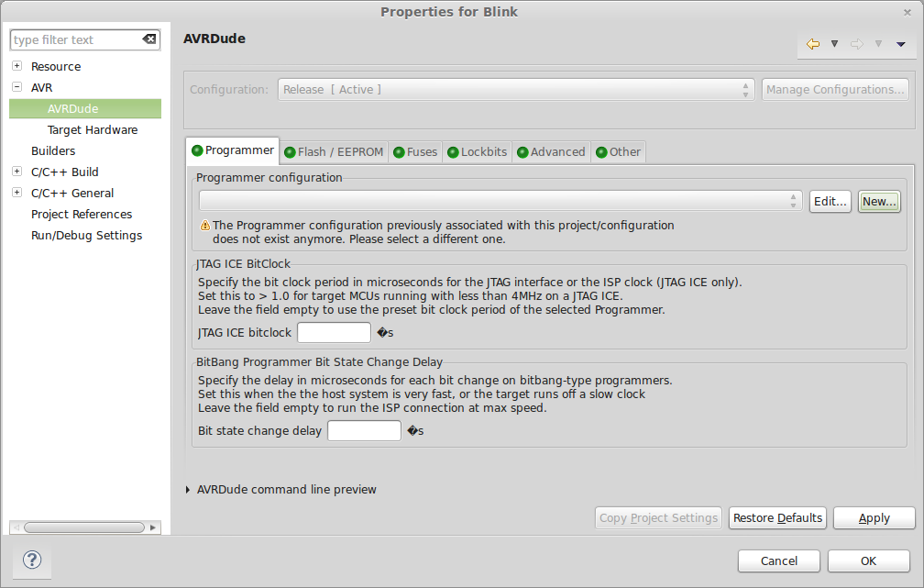Click the forward navigation arrow icon
Viewport: 924px width, 588px height.
[858, 43]
